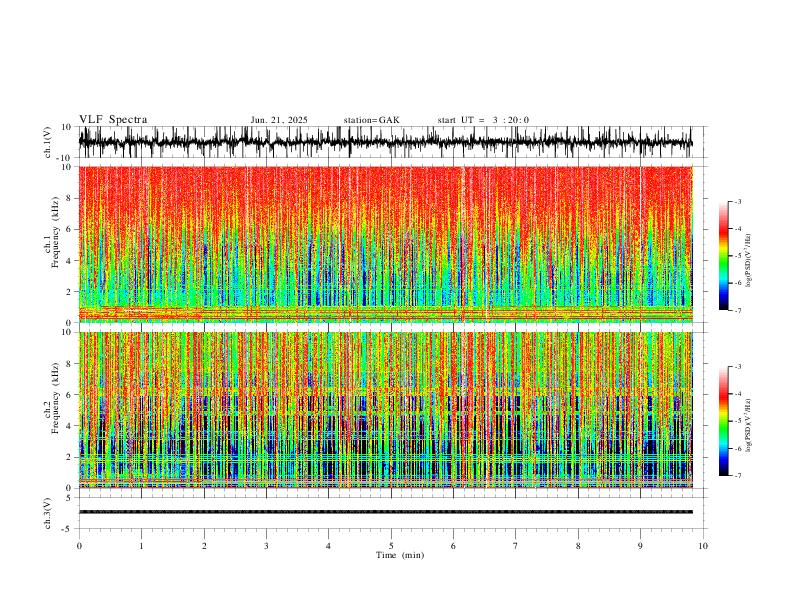792x612 pixels.
Task: Click the '-7' label on ch.2 color bar
Action: point(738,476)
